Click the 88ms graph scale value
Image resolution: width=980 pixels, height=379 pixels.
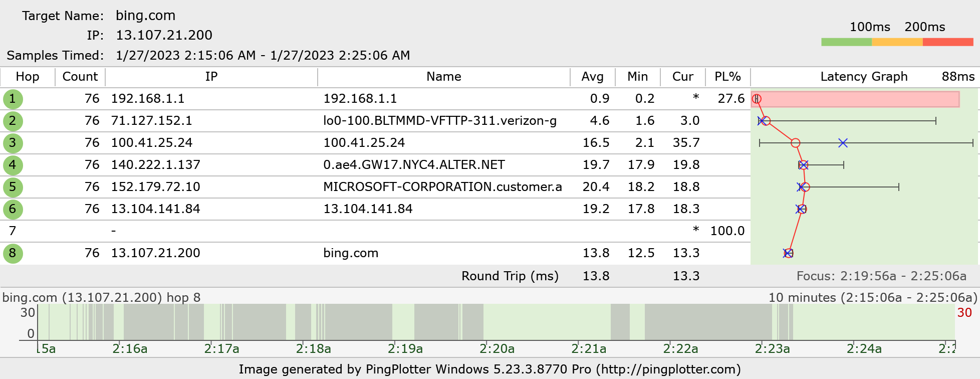(958, 77)
